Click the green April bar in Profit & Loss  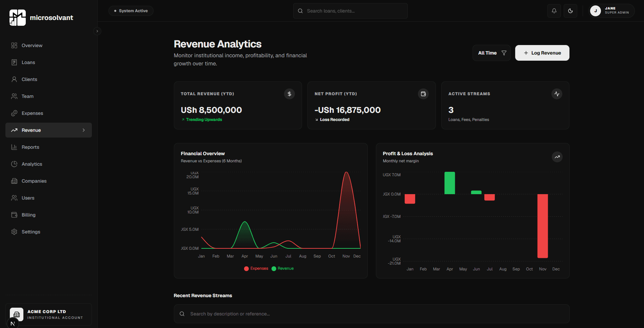click(450, 183)
